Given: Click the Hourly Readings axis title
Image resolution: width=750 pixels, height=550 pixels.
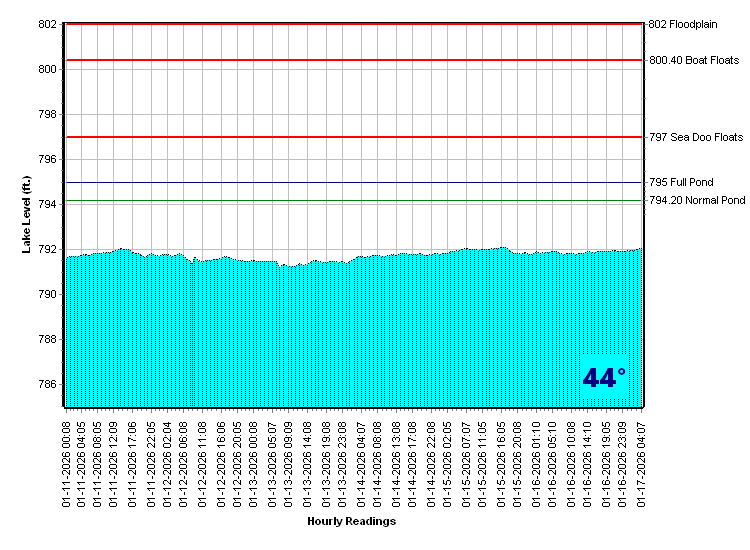Looking at the screenshot, I should [351, 521].
